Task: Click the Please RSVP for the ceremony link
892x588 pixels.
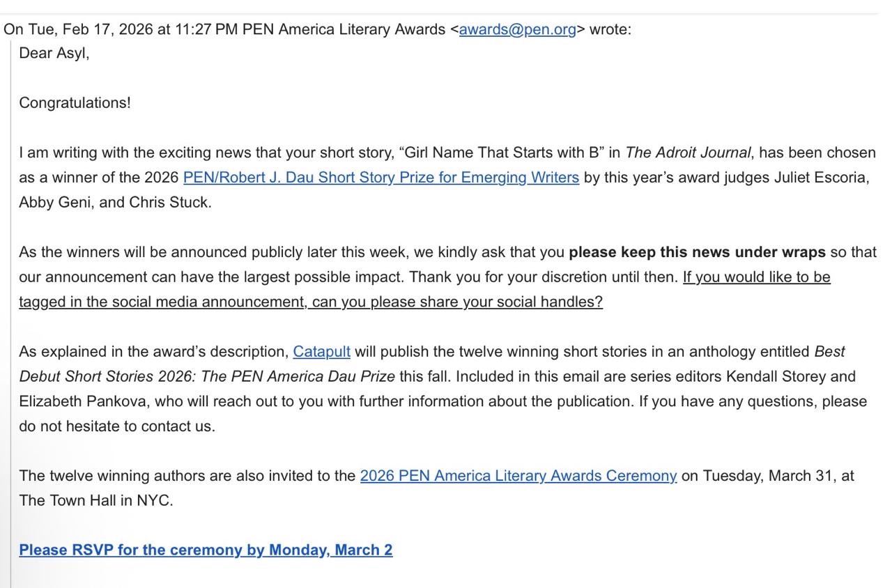Action: 206,550
